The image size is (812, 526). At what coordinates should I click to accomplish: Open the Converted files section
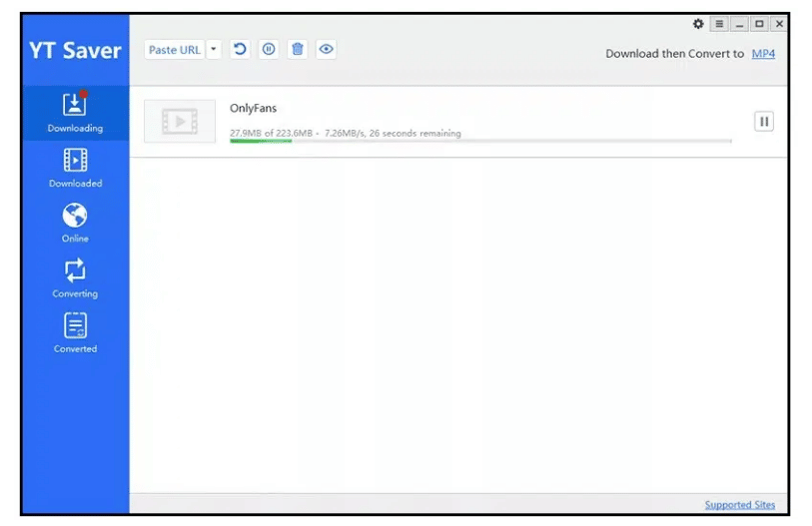point(76,333)
